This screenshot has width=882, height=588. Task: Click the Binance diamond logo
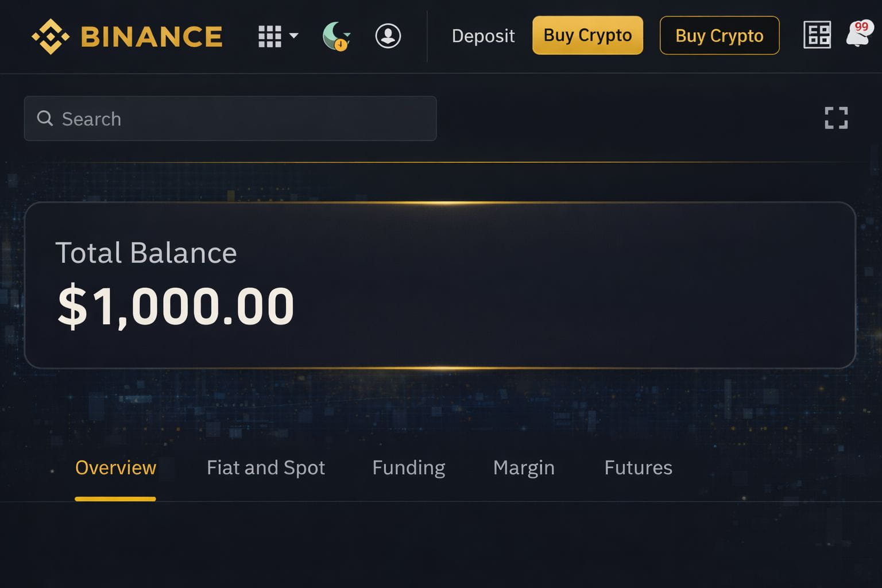coord(51,36)
